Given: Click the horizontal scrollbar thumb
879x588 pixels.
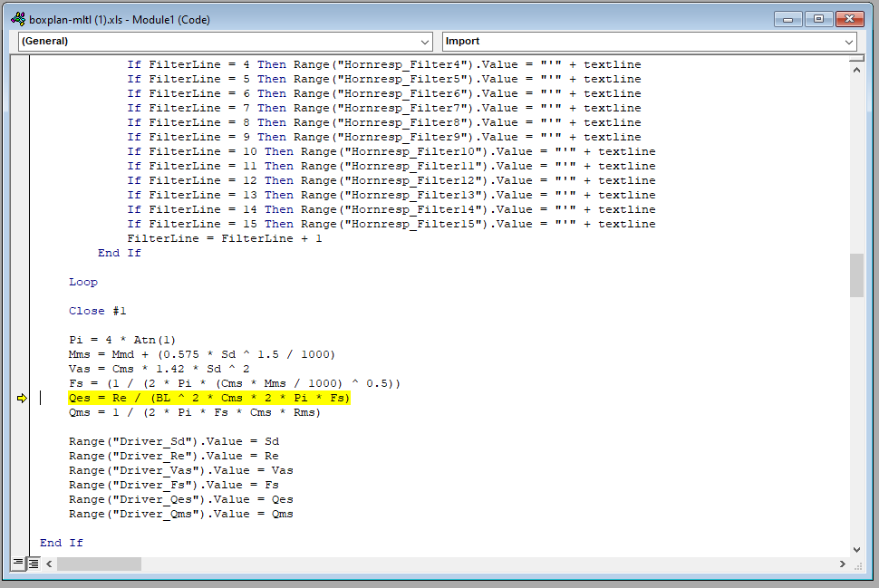Looking at the screenshot, I should point(99,564).
